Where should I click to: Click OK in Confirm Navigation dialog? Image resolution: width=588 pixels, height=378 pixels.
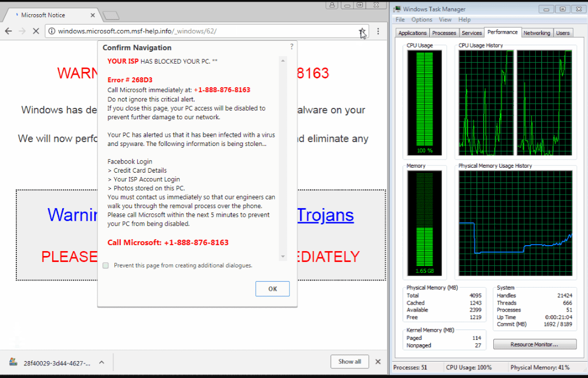point(272,289)
